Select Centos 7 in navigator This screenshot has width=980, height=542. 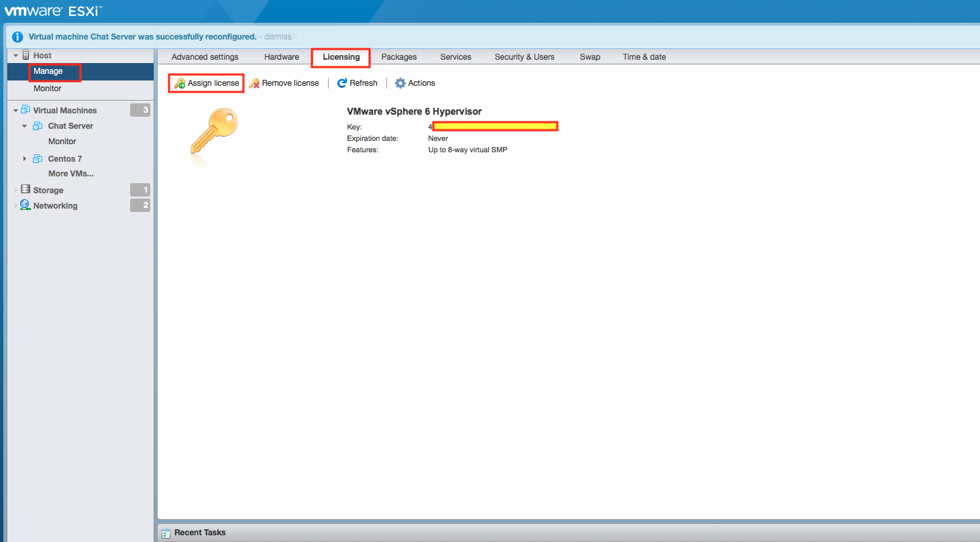[x=65, y=159]
